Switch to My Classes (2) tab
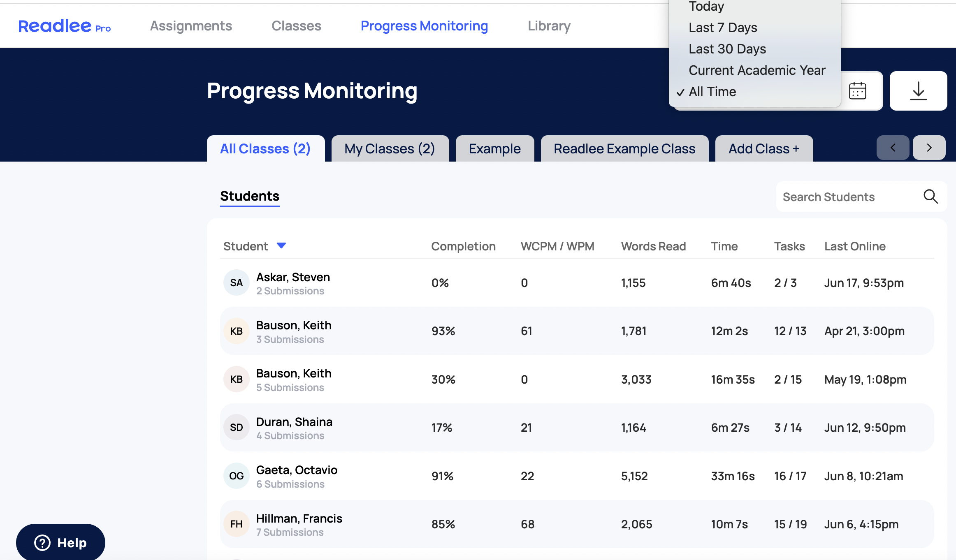The width and height of the screenshot is (956, 560). click(x=390, y=148)
